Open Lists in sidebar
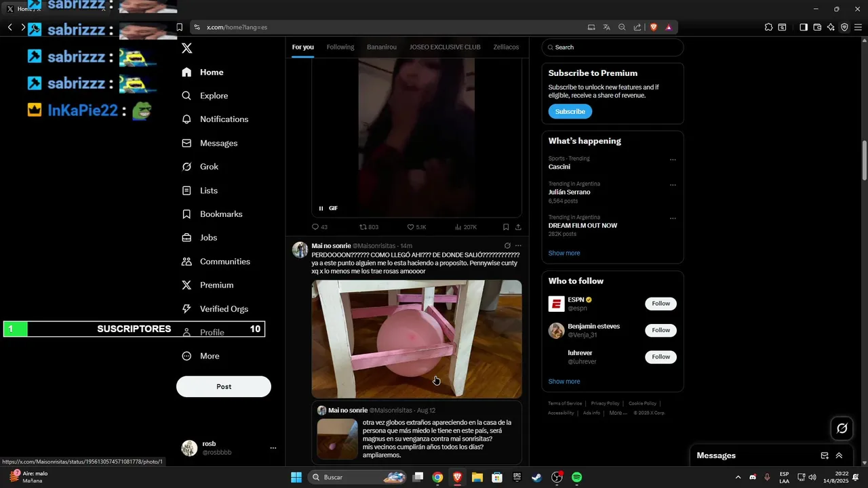Screen dimensions: 868x488 coord(200,190)
